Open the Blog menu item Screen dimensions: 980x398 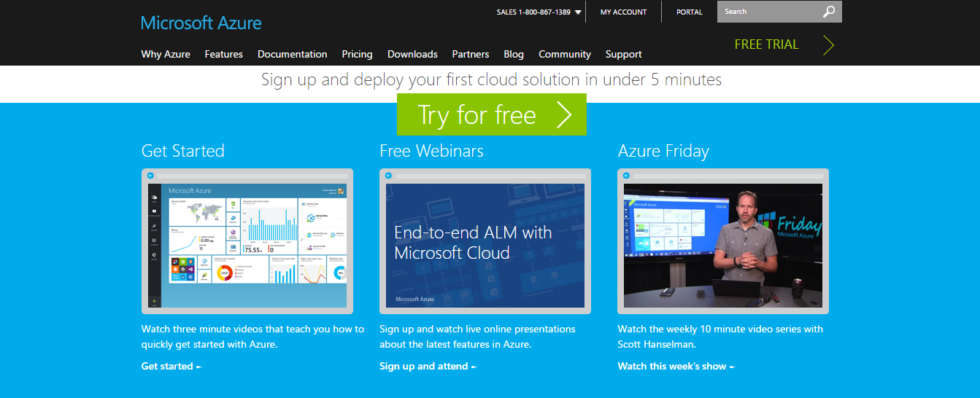514,54
